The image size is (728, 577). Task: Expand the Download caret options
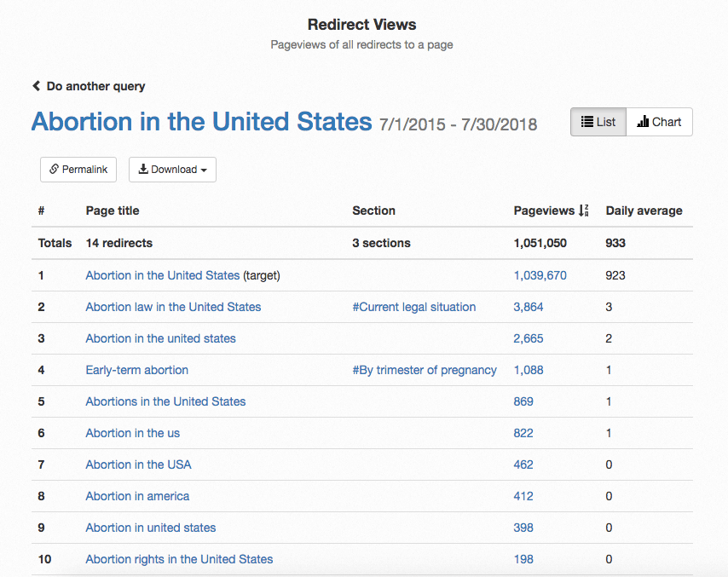202,170
